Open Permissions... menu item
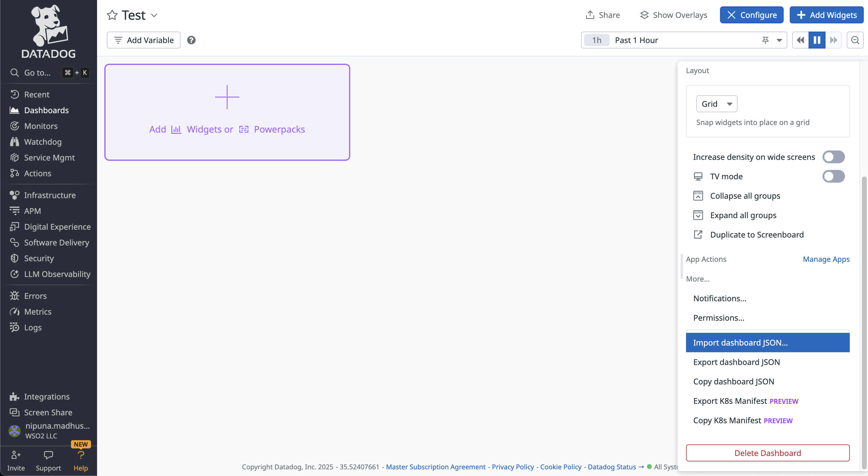This screenshot has height=476, width=868. (768, 318)
